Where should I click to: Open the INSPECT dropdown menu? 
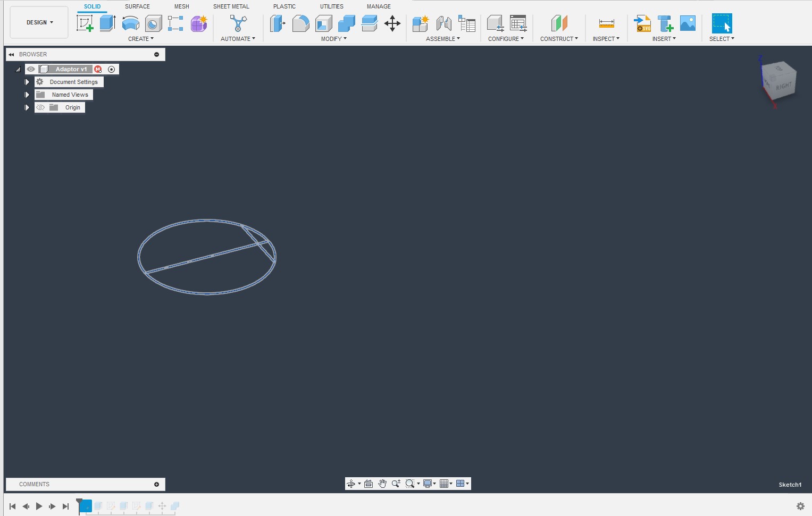coord(606,39)
